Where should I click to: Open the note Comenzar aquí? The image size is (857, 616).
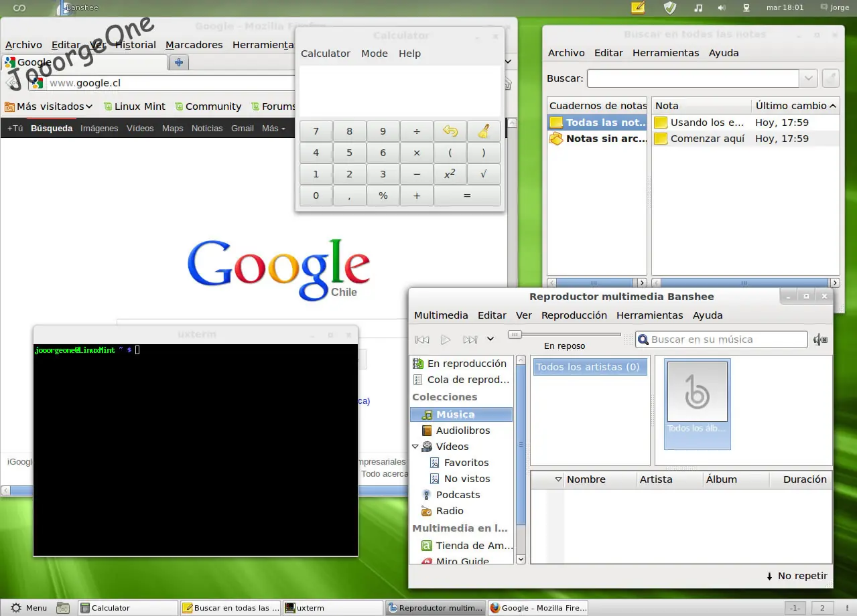pos(746,139)
